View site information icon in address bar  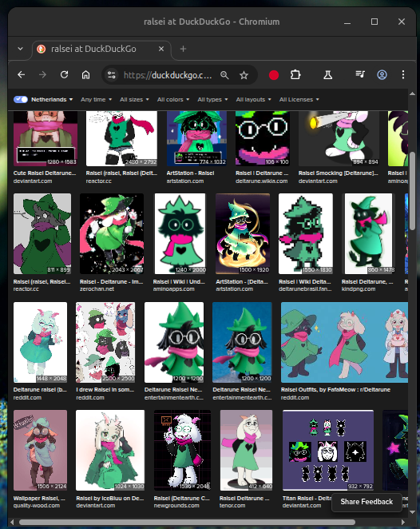click(x=111, y=75)
